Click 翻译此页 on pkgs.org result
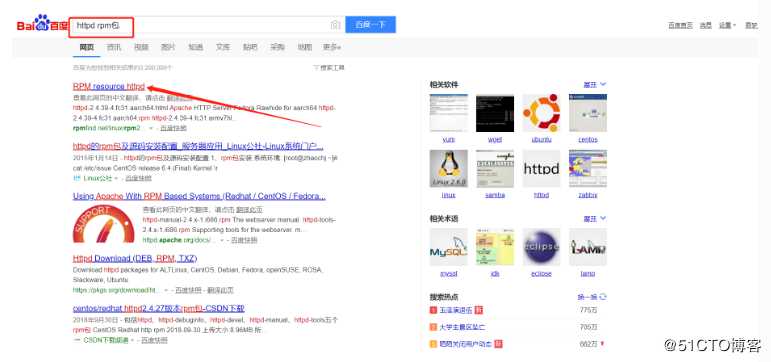Viewport: 771px width, 362px height. coord(220,290)
